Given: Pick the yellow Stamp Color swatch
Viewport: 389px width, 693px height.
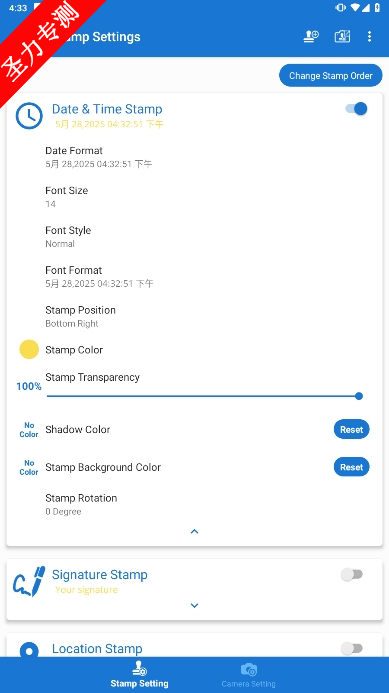Looking at the screenshot, I should point(29,350).
